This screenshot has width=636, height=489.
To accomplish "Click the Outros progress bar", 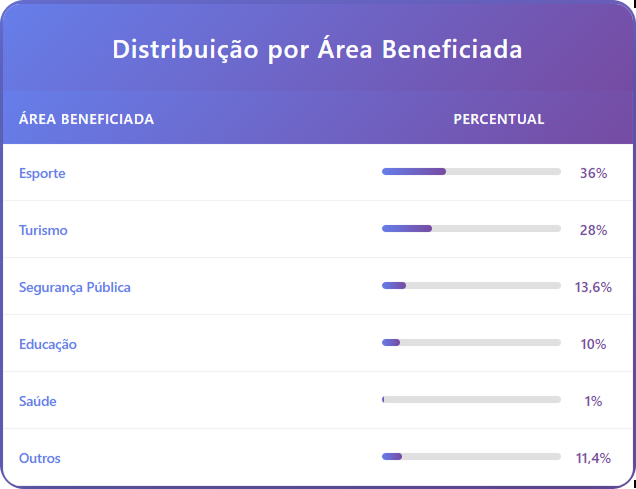I will point(471,457).
